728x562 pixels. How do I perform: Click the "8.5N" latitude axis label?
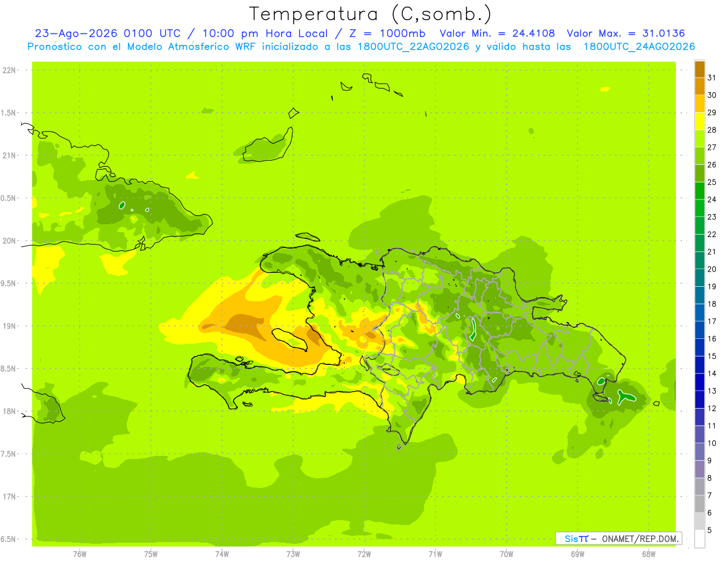pyautogui.click(x=9, y=369)
